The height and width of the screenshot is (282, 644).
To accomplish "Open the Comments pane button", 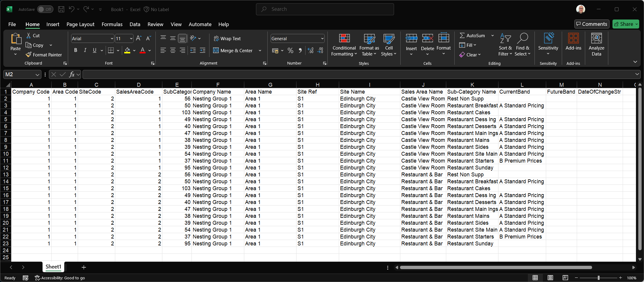I will click(x=591, y=24).
